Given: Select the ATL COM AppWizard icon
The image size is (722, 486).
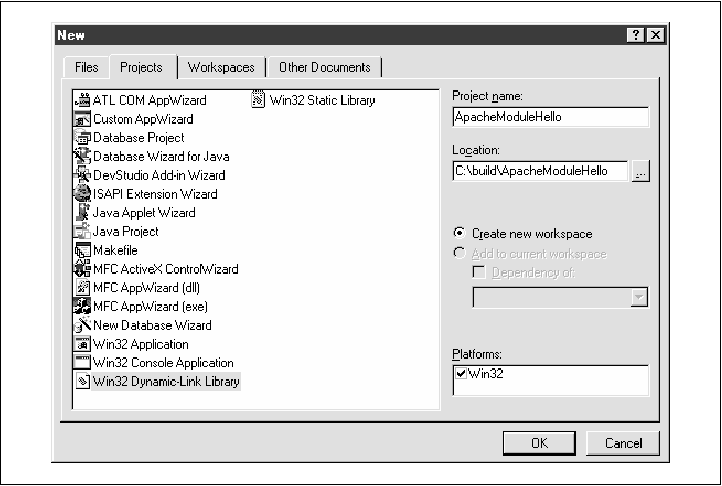Looking at the screenshot, I should click(x=83, y=100).
